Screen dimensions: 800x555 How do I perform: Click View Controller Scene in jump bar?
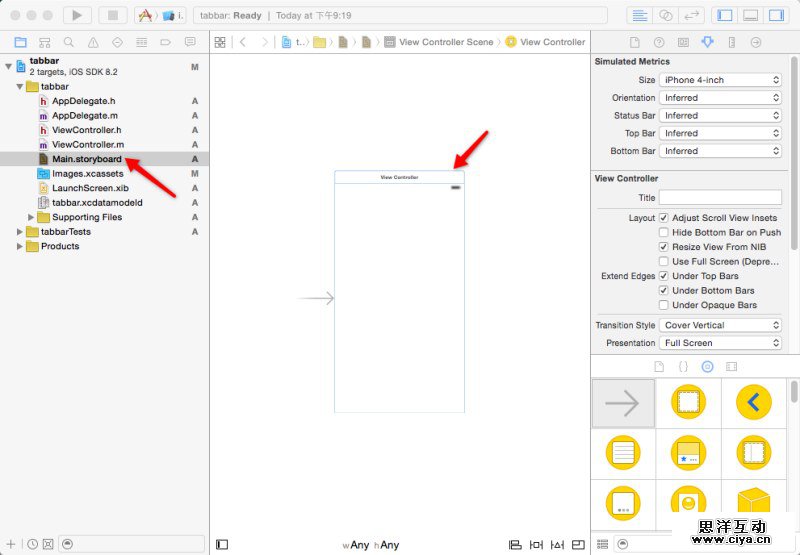click(445, 42)
